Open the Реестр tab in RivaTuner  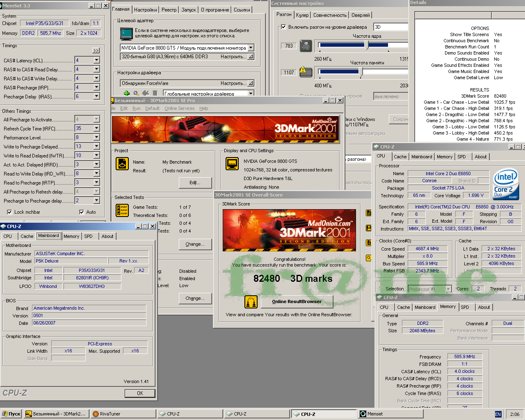(169, 10)
